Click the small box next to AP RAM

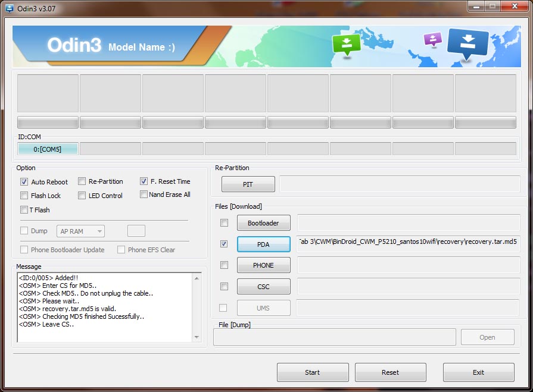(136, 231)
